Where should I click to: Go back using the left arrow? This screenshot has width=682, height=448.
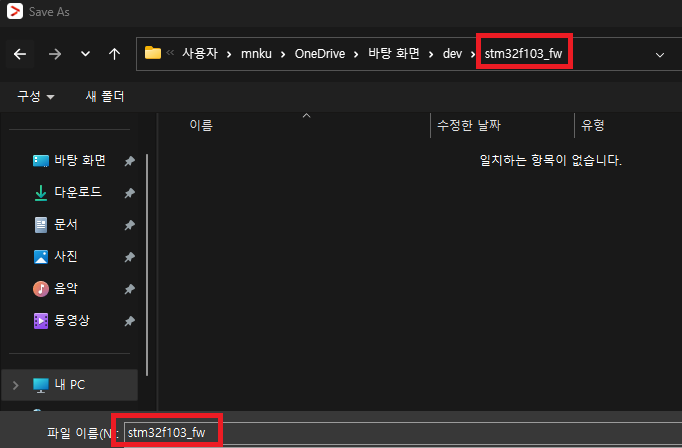pos(20,54)
